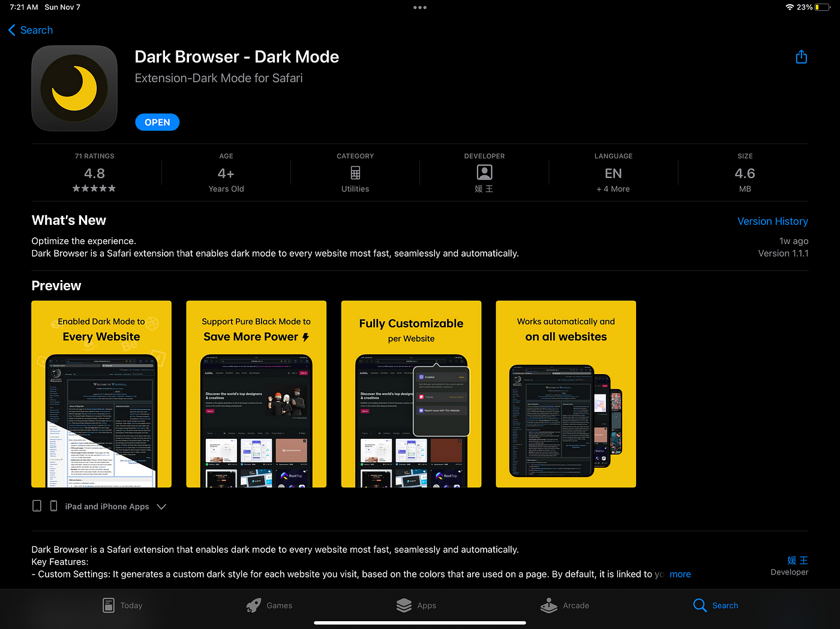Tap the 71 RATINGS label
The image size is (840, 629).
tap(94, 156)
